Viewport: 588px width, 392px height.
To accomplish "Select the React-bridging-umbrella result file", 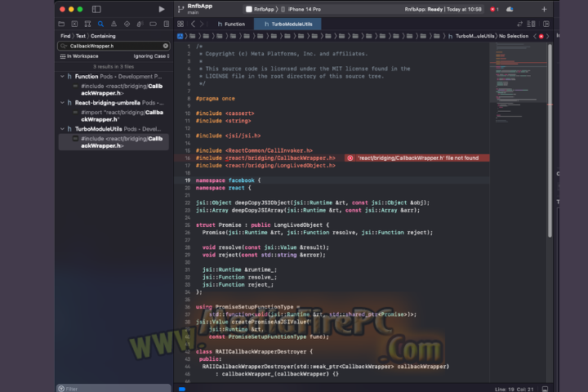I will tap(115, 102).
